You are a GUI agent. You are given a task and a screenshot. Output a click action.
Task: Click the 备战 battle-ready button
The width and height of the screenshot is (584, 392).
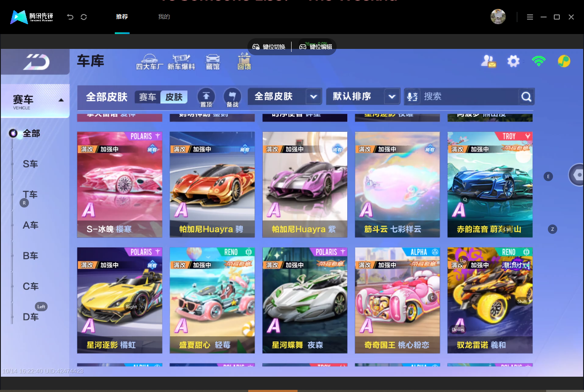(x=232, y=97)
